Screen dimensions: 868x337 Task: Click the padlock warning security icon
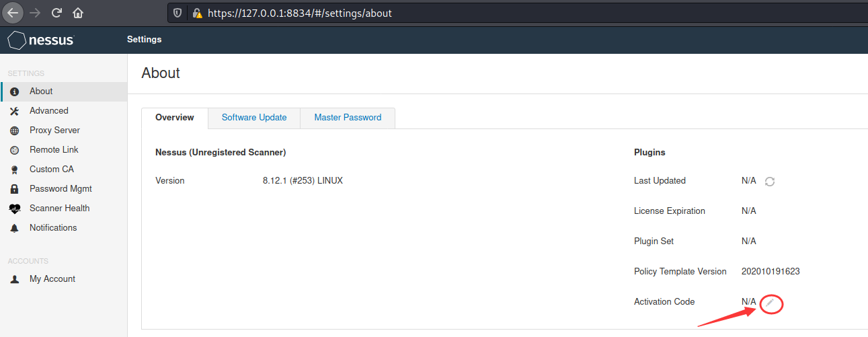tap(197, 13)
